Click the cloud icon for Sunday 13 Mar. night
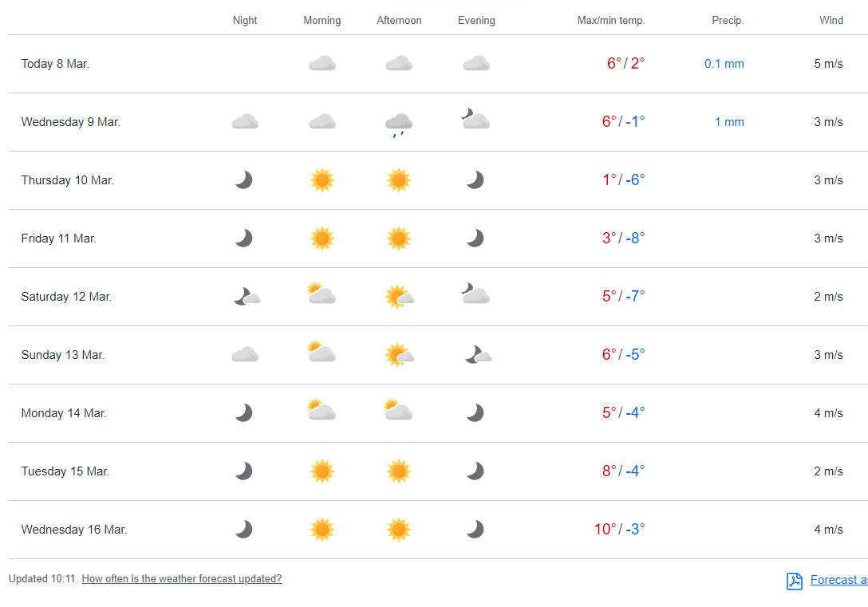 click(245, 355)
